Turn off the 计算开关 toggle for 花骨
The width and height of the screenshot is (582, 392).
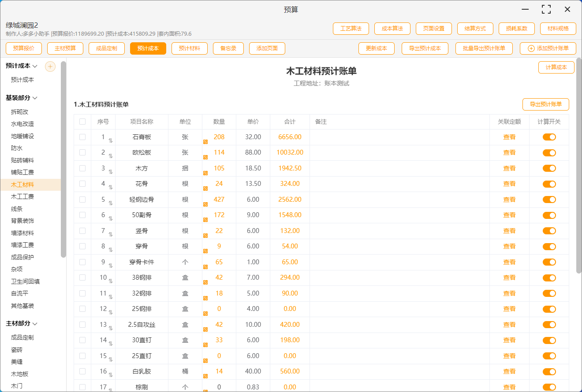tap(549, 184)
